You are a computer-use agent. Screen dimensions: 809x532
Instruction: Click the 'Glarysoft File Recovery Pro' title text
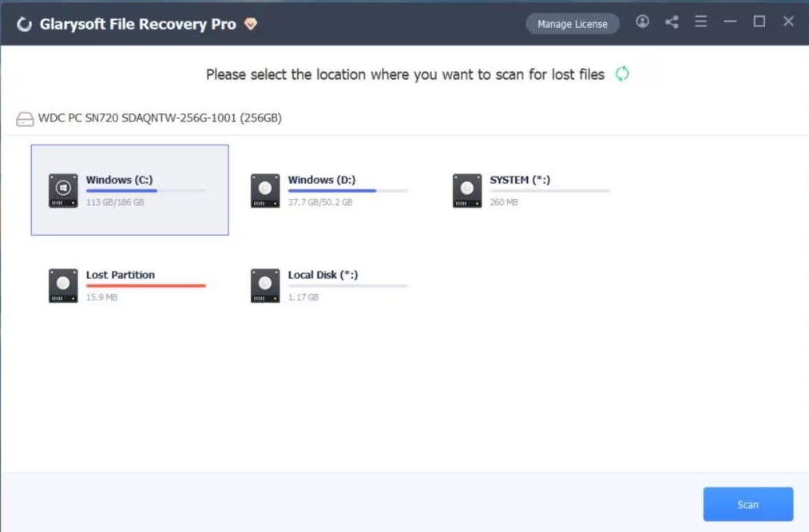pos(137,24)
